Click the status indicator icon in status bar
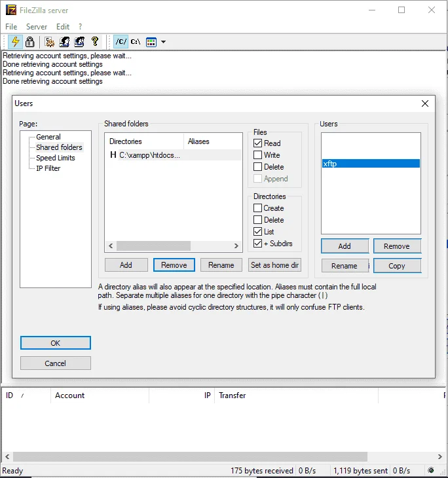This screenshot has width=448, height=478. click(x=431, y=470)
